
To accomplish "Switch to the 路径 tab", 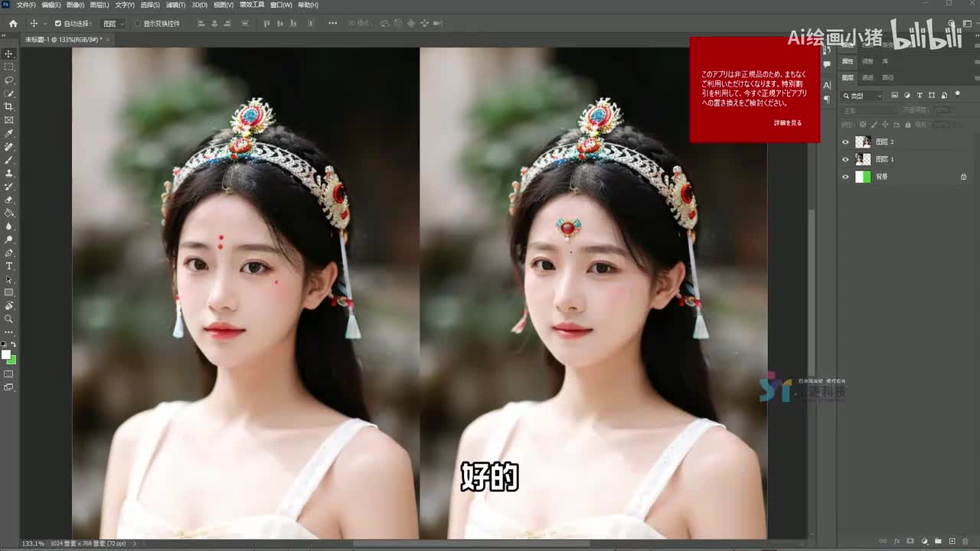I will pos(888,77).
